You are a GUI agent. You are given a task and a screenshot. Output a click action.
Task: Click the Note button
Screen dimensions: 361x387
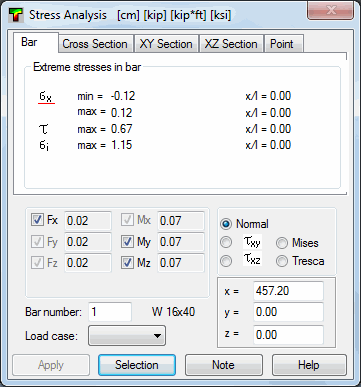click(224, 365)
